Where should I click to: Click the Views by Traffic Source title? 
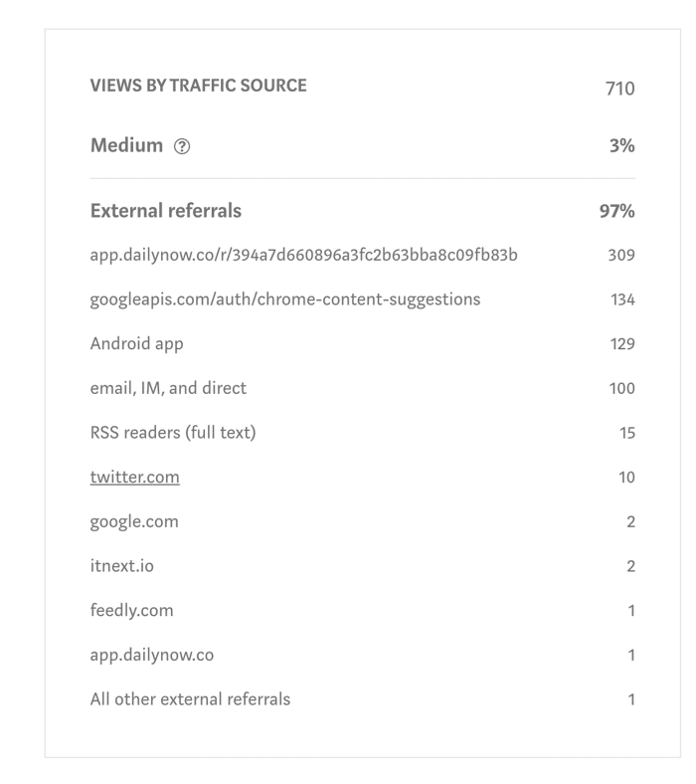[198, 86]
